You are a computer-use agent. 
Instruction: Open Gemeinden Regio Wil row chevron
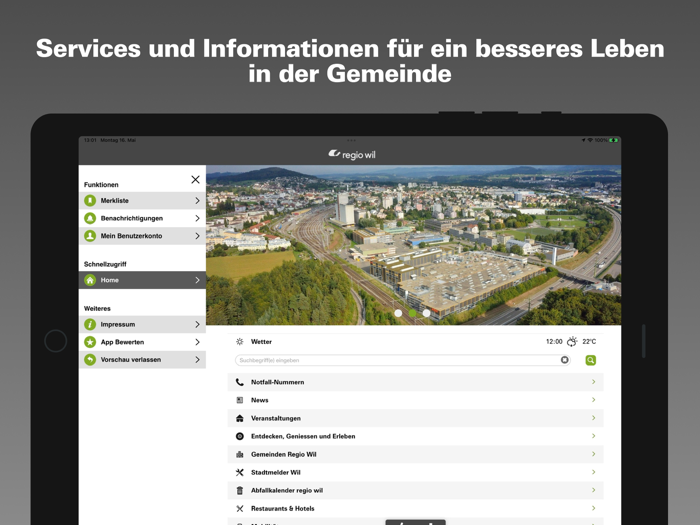(x=593, y=454)
